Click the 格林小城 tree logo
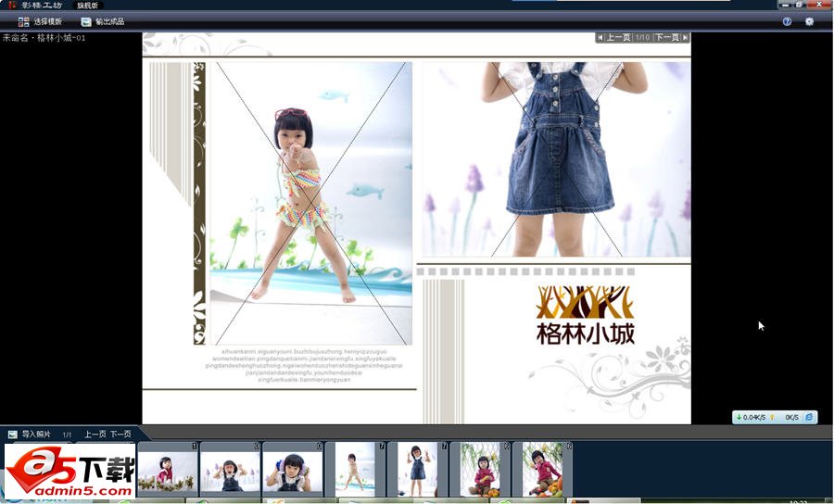The height and width of the screenshot is (504, 834). click(x=585, y=315)
